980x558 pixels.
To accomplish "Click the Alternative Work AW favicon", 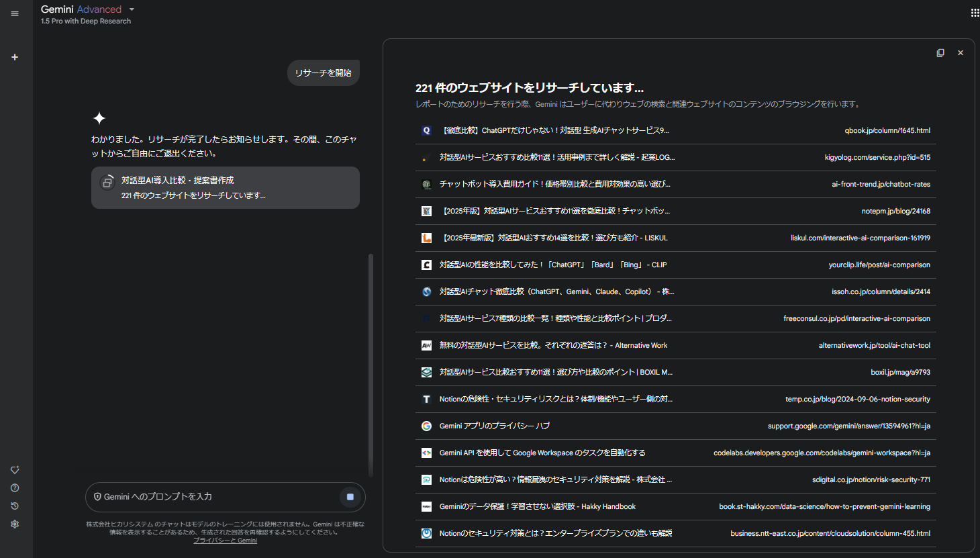I will pos(426,346).
